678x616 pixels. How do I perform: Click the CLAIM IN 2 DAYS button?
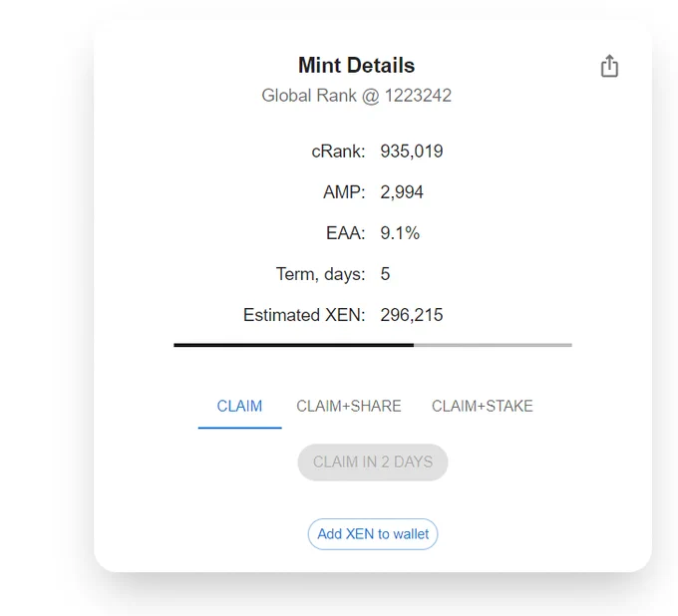tap(373, 462)
